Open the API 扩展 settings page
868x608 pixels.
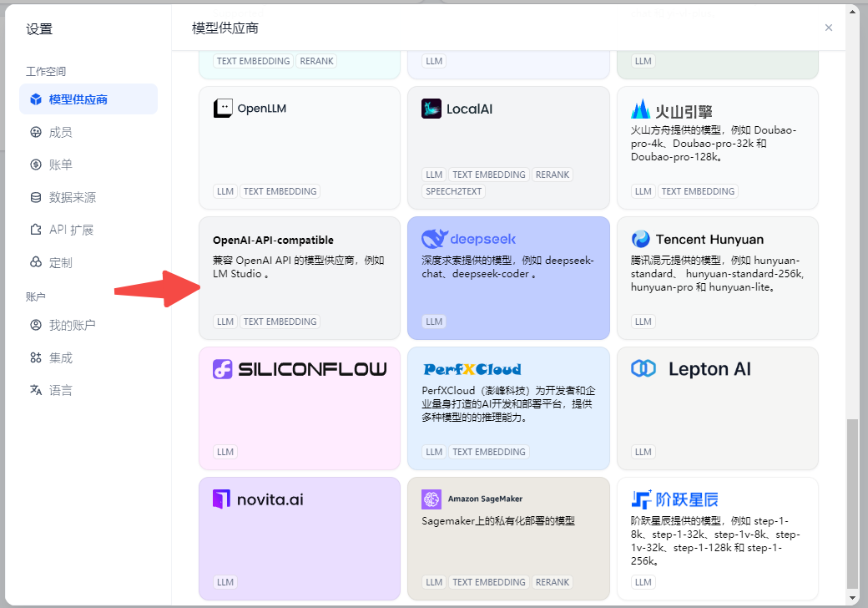point(88,229)
